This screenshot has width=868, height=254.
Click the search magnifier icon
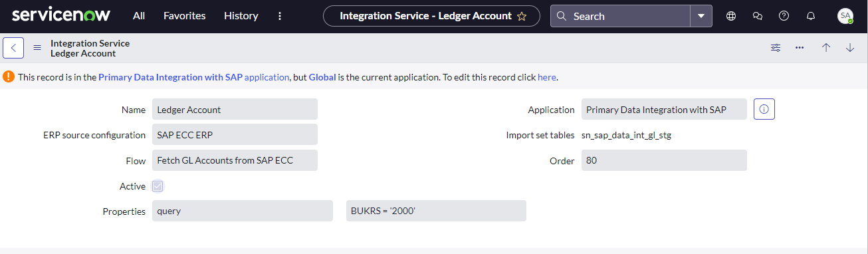coord(562,16)
